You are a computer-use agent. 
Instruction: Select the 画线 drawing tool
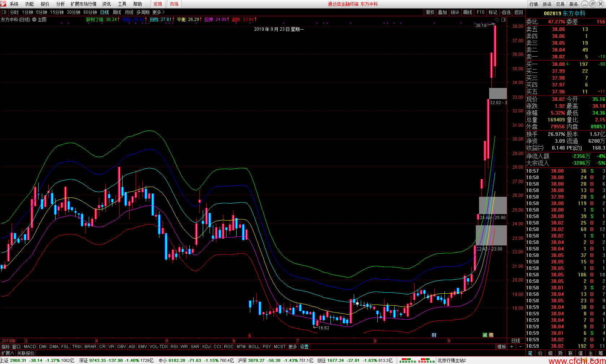point(468,12)
